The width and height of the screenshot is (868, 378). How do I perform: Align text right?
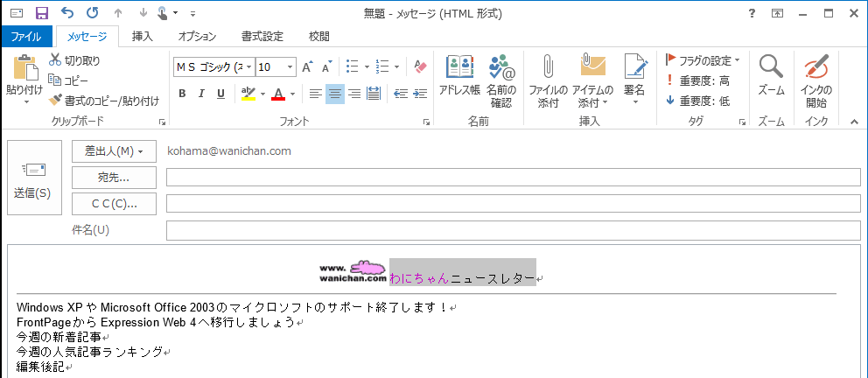pos(354,94)
